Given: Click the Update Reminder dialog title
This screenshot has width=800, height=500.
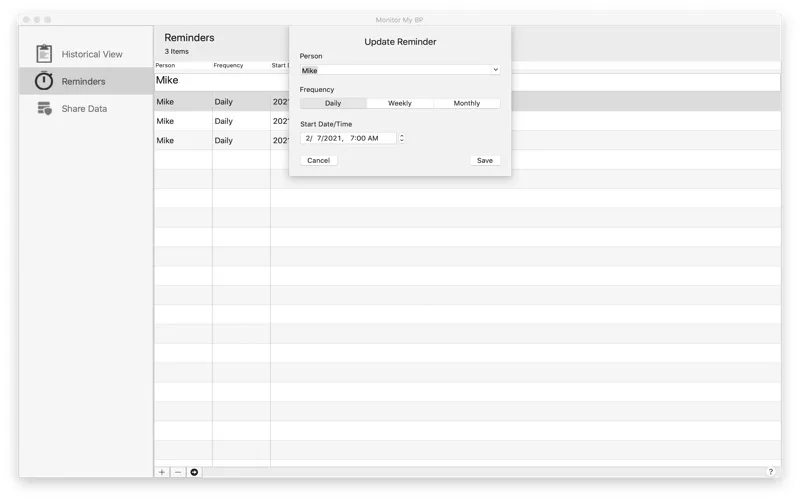Looking at the screenshot, I should [400, 42].
